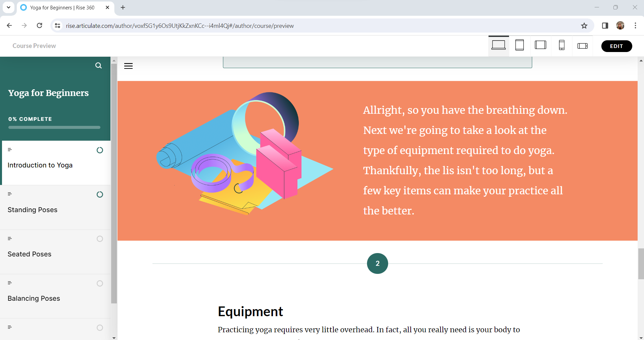Click the lesson icon above Seated Poses
The height and width of the screenshot is (340, 644).
(10, 238)
